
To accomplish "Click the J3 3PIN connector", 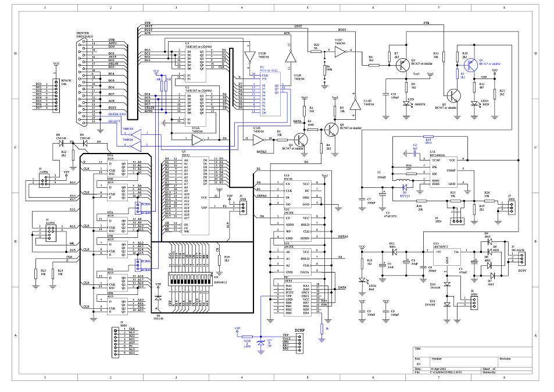I will [242, 208].
